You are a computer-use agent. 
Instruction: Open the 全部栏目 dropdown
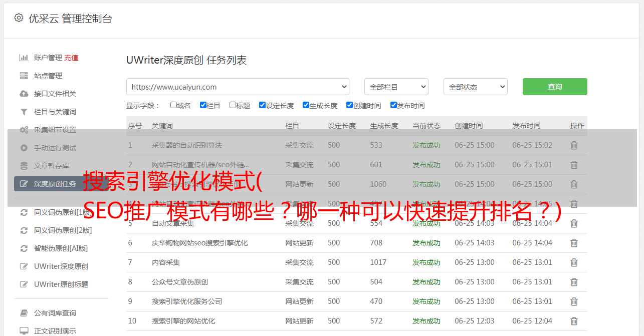point(396,87)
